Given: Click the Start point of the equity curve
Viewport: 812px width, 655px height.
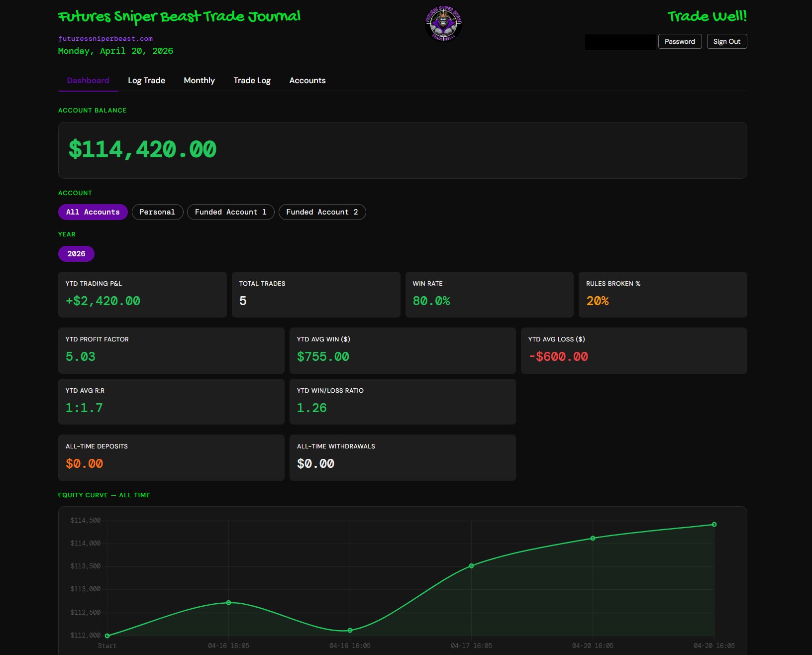Looking at the screenshot, I should point(107,635).
